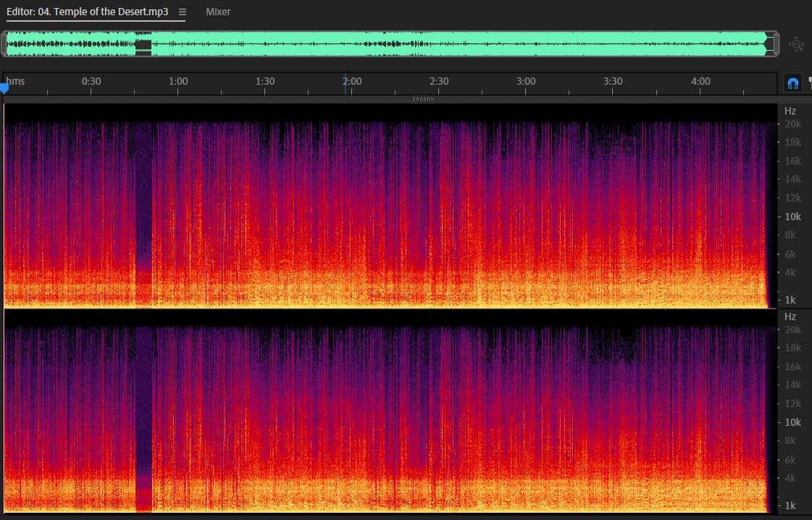Screen dimensions: 812x520
Task: Click 10k on the lower channel frequency scale
Action: pyautogui.click(x=793, y=422)
